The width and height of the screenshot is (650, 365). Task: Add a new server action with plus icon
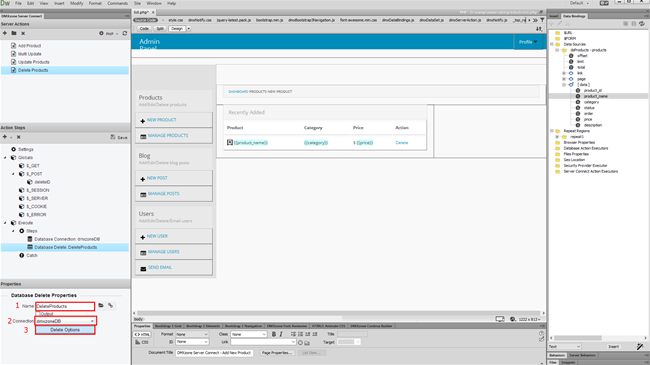(x=5, y=33)
